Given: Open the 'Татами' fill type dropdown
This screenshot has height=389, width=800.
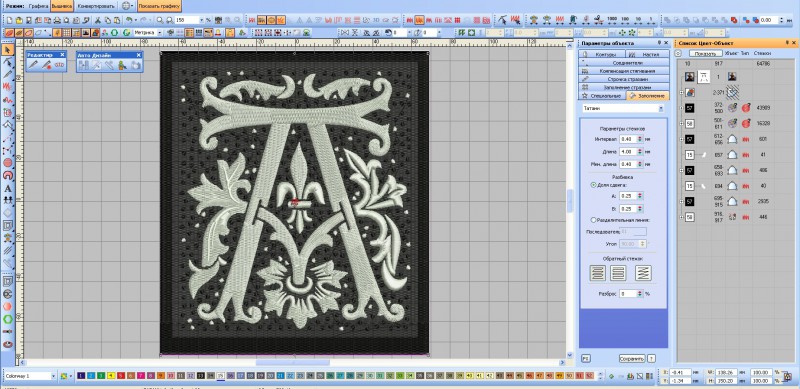Looking at the screenshot, I should [623, 109].
